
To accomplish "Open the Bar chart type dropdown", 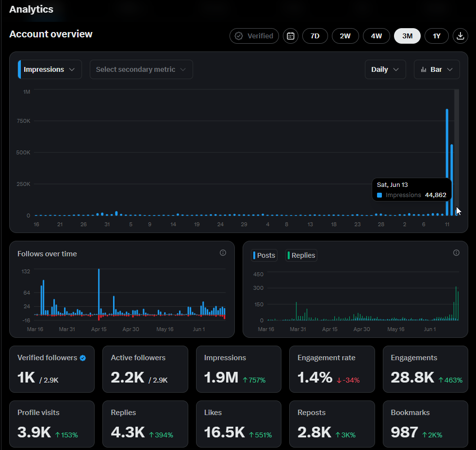I will 437,69.
